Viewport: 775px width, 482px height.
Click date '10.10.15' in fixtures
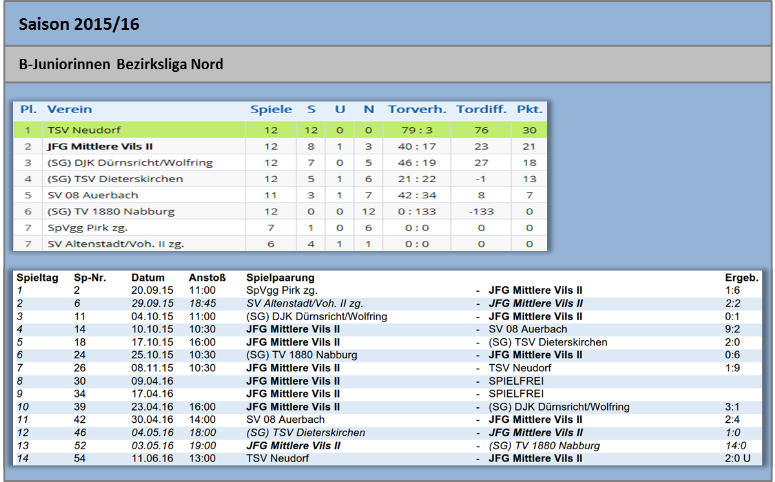pos(152,329)
